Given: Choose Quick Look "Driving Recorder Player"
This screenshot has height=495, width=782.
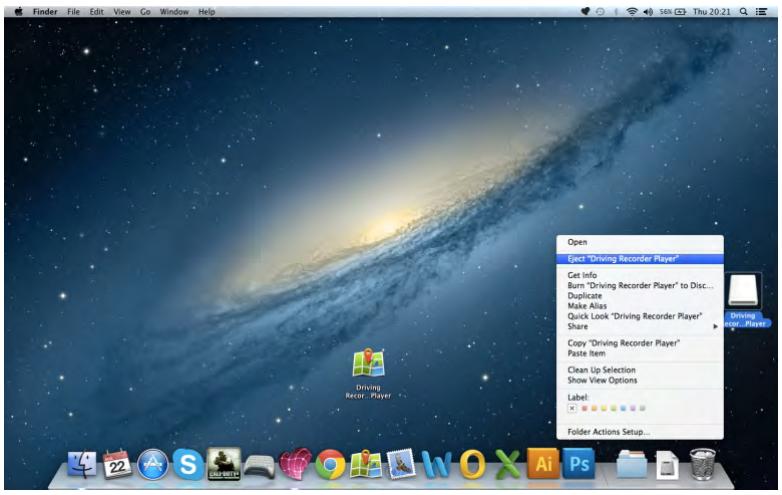Looking at the screenshot, I should tap(640, 316).
